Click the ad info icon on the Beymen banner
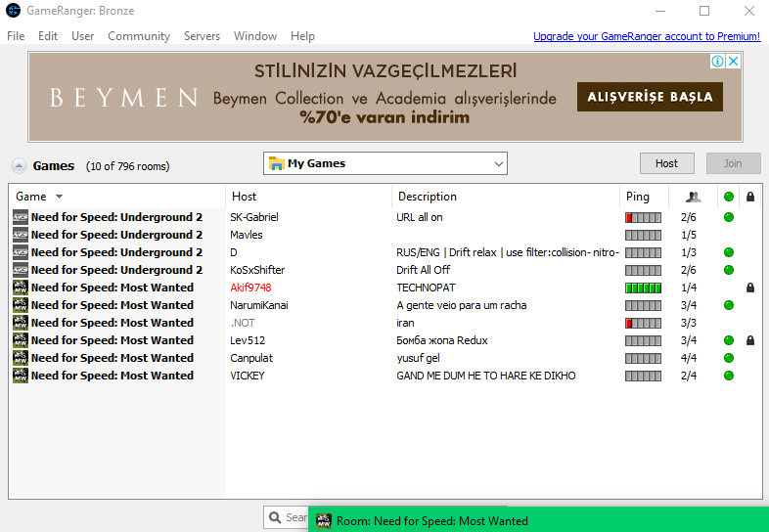Image resolution: width=769 pixels, height=532 pixels. pos(717,62)
